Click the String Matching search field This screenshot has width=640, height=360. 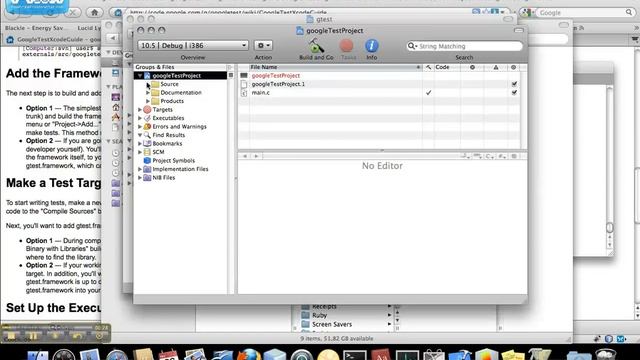464,46
